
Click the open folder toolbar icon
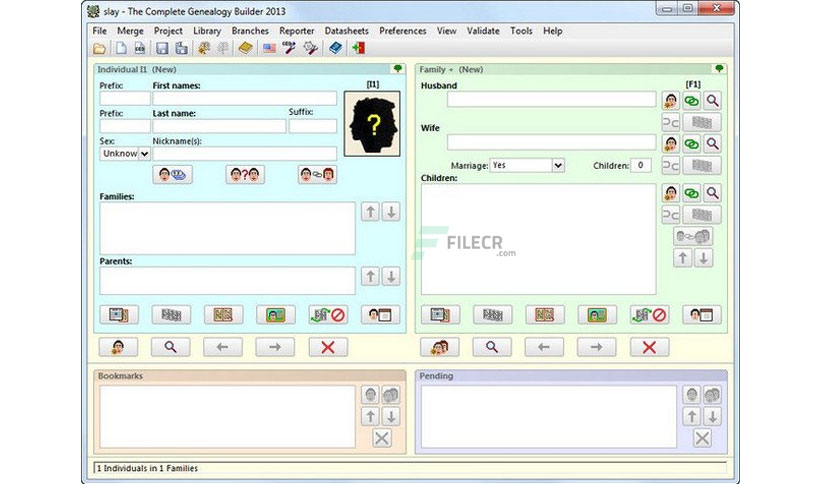pyautogui.click(x=99, y=49)
